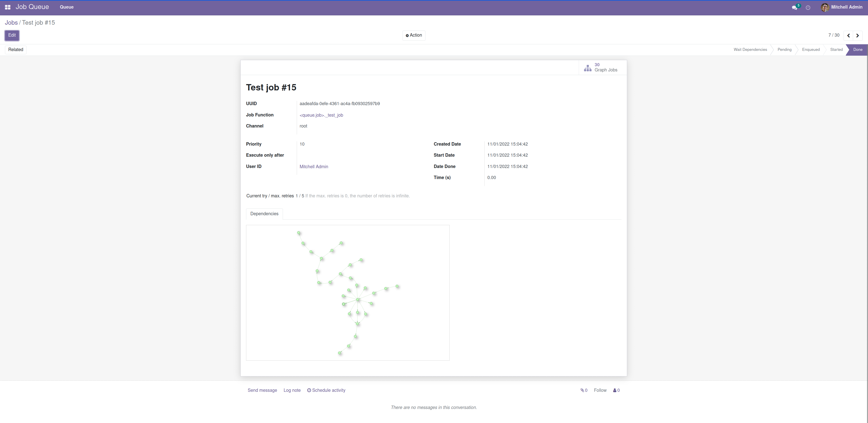Open the <queue.job>._test_job function link
Viewport: 868px width, 423px height.
coord(321,115)
